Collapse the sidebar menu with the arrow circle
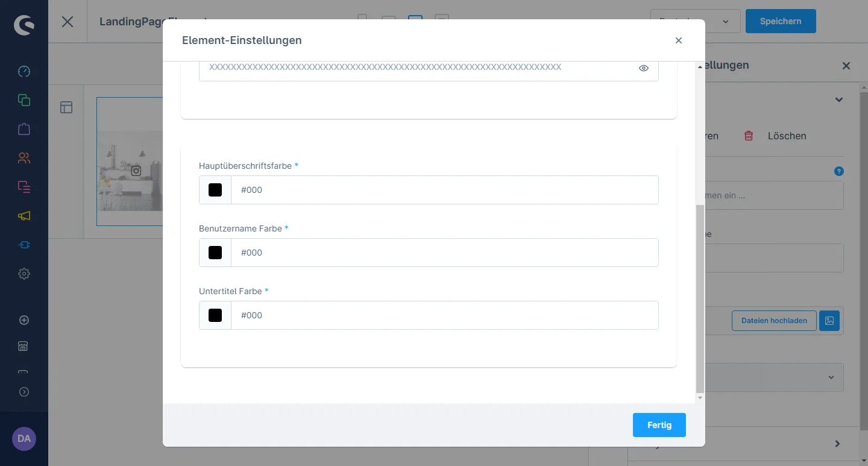This screenshot has height=466, width=868. tap(24, 392)
